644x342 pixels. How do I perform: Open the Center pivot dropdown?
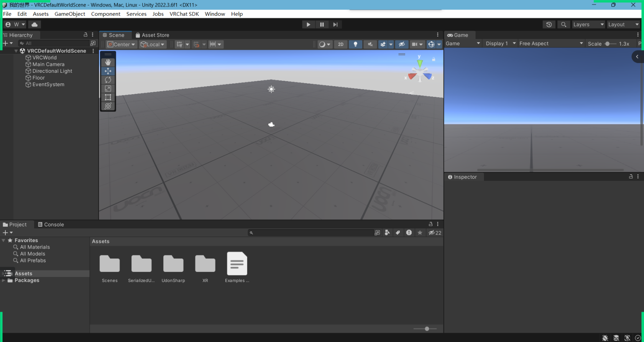click(121, 44)
